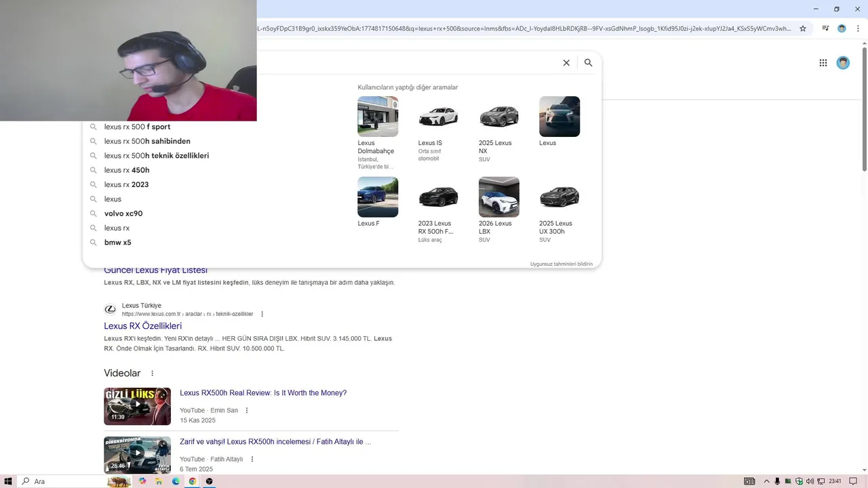Open the Google apps grid

(x=823, y=63)
